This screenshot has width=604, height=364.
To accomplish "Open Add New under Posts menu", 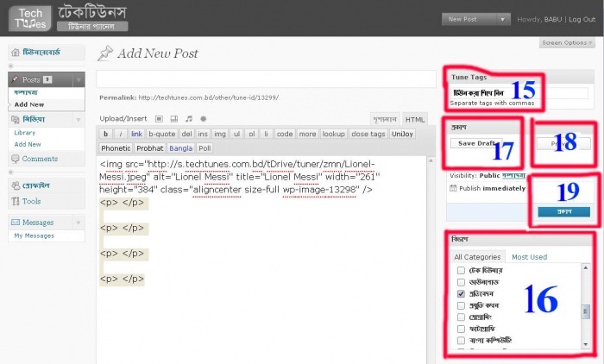I will 29,104.
